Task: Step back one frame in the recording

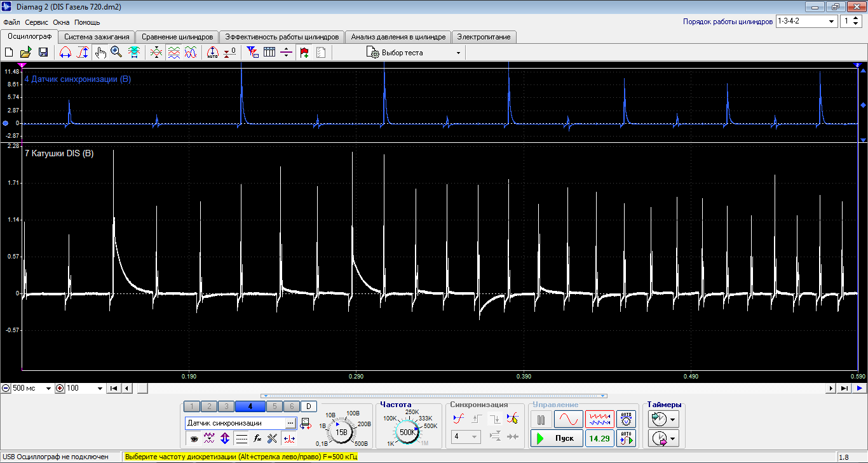Action: [x=126, y=388]
